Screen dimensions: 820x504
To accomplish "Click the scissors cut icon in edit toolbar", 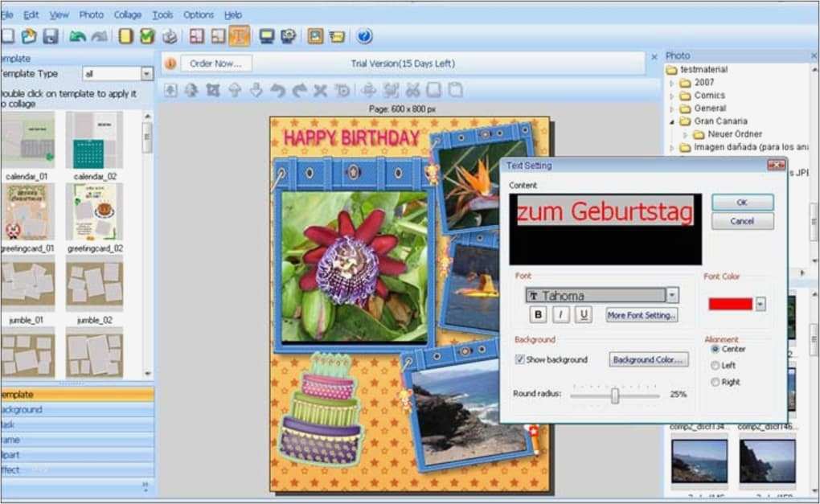I will (x=412, y=90).
